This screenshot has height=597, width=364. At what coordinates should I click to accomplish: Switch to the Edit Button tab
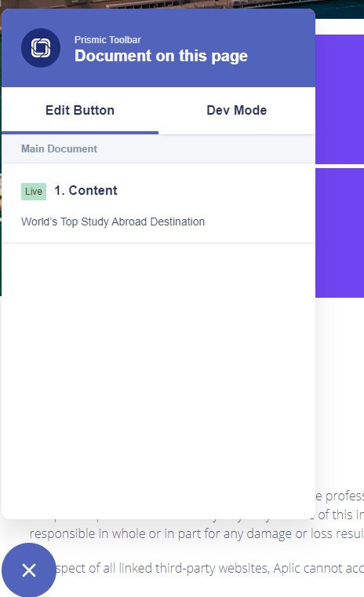pos(80,111)
